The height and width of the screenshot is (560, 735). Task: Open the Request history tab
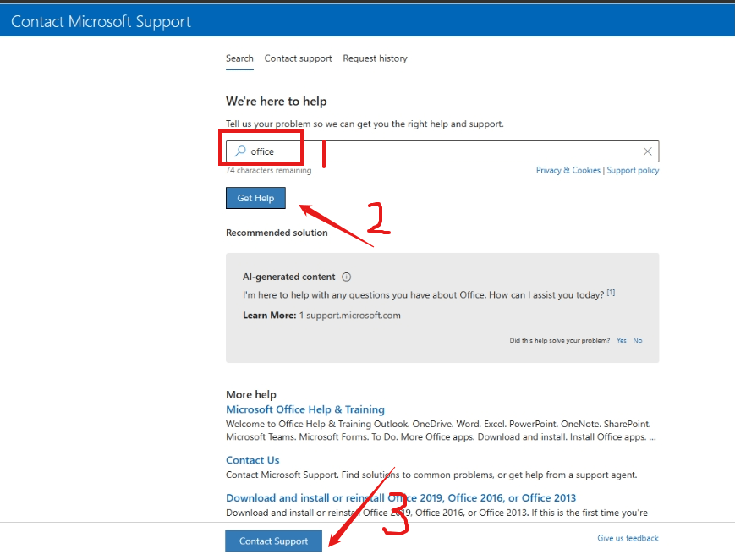pos(375,58)
